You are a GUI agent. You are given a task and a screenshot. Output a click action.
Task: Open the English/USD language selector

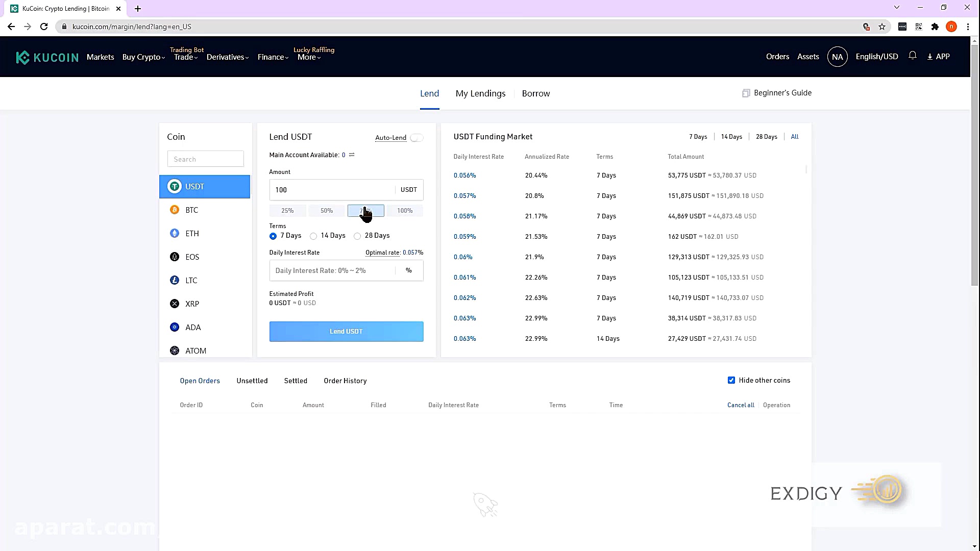coord(877,57)
